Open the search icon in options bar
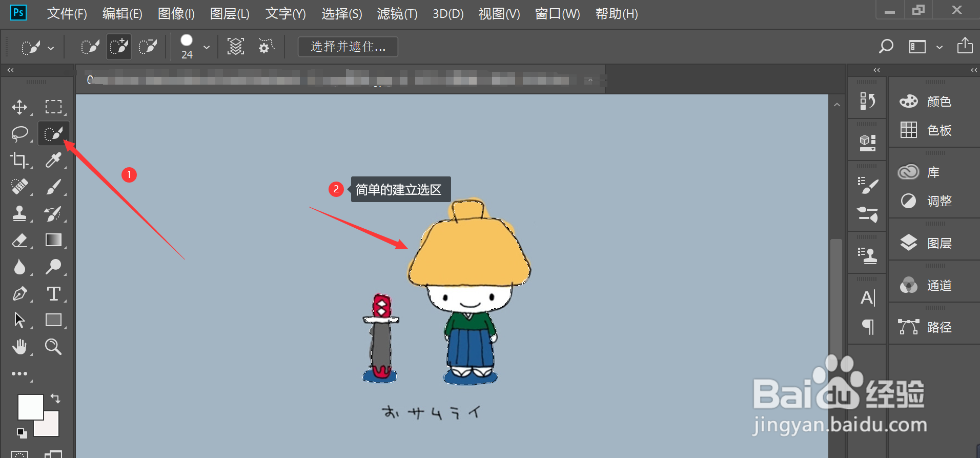 click(886, 47)
